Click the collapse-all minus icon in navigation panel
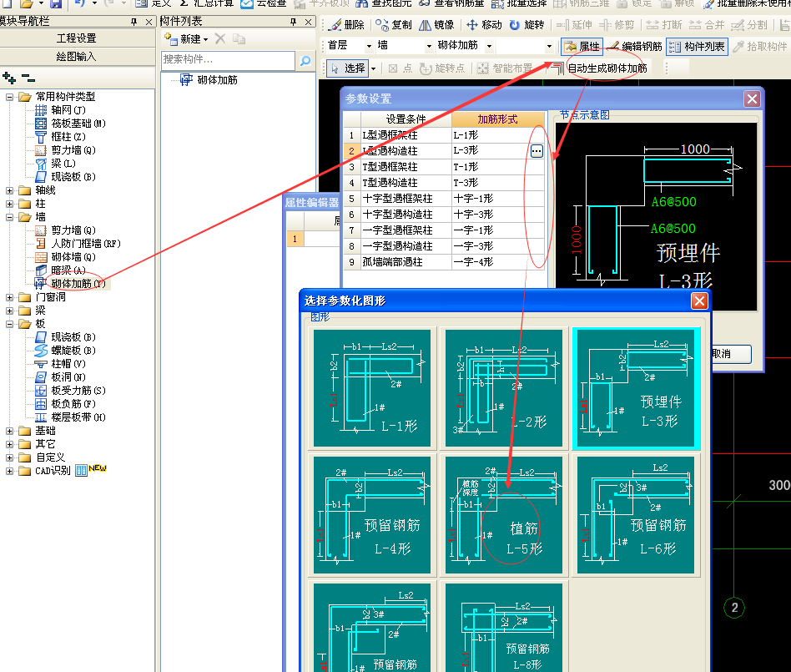791x672 pixels. 28,78
